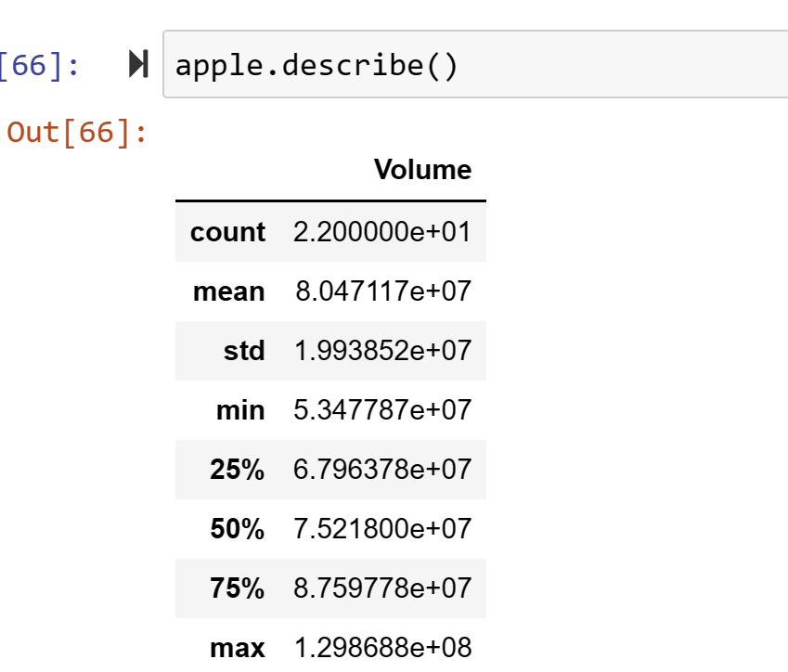Click the 50% median value 7.521800e+07
788x672 pixels.
[381, 529]
